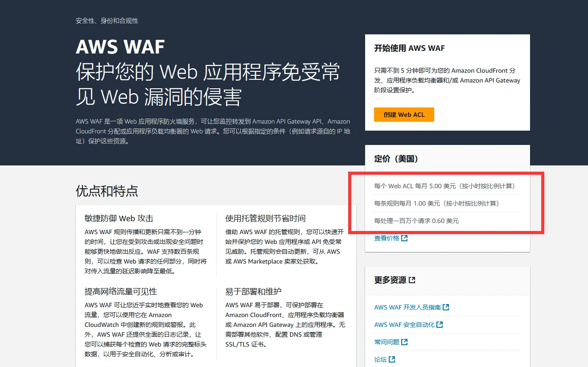588x367 pixels.
Task: Click the 创建 Web ACL button
Action: coord(404,115)
